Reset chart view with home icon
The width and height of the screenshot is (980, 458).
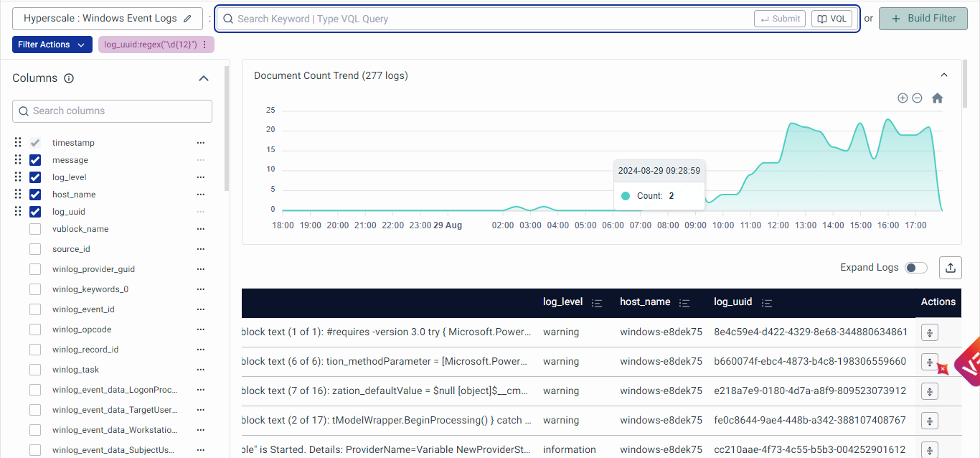pyautogui.click(x=937, y=98)
